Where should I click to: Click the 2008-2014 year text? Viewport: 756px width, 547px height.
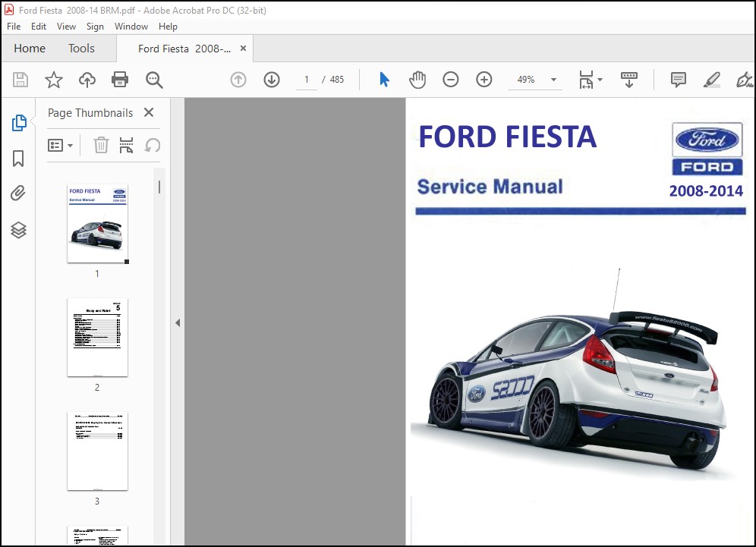pos(706,191)
